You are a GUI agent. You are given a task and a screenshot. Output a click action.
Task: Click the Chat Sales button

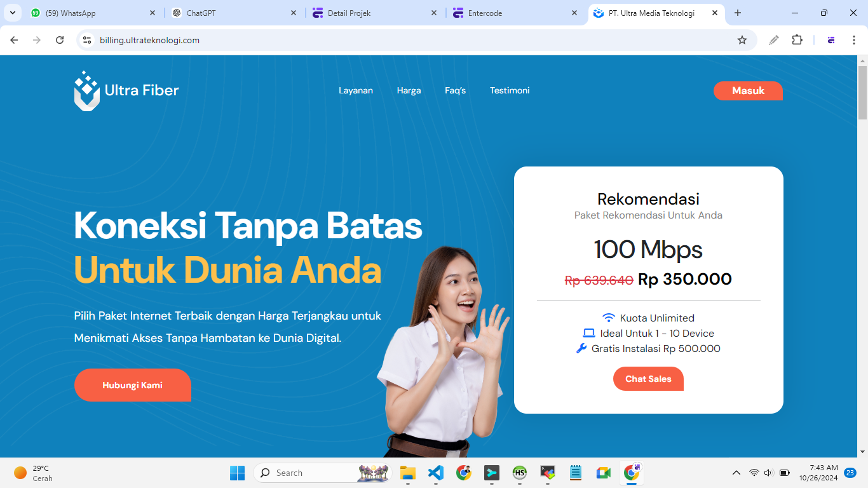[648, 379]
